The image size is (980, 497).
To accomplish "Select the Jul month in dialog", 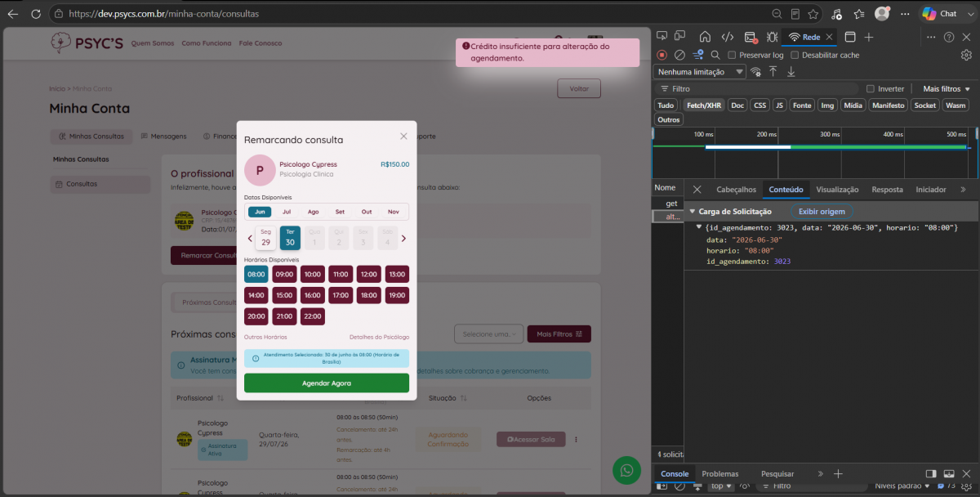I will click(287, 212).
